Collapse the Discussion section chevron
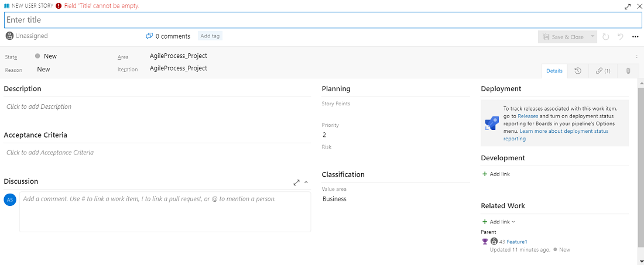644x265 pixels. click(306, 183)
